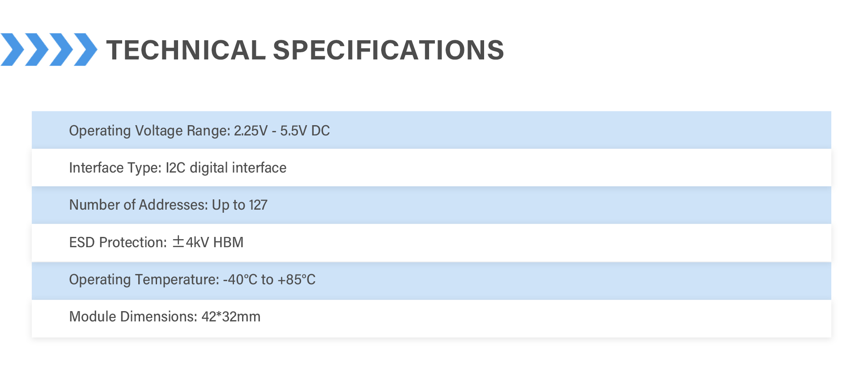Image resolution: width=868 pixels, height=367 pixels.
Task: Click the Interface Type label
Action: (115, 168)
